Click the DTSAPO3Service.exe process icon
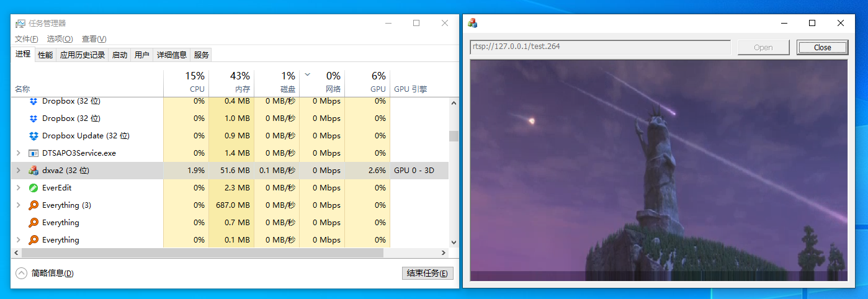Viewport: 868px width, 299px height. (x=34, y=153)
